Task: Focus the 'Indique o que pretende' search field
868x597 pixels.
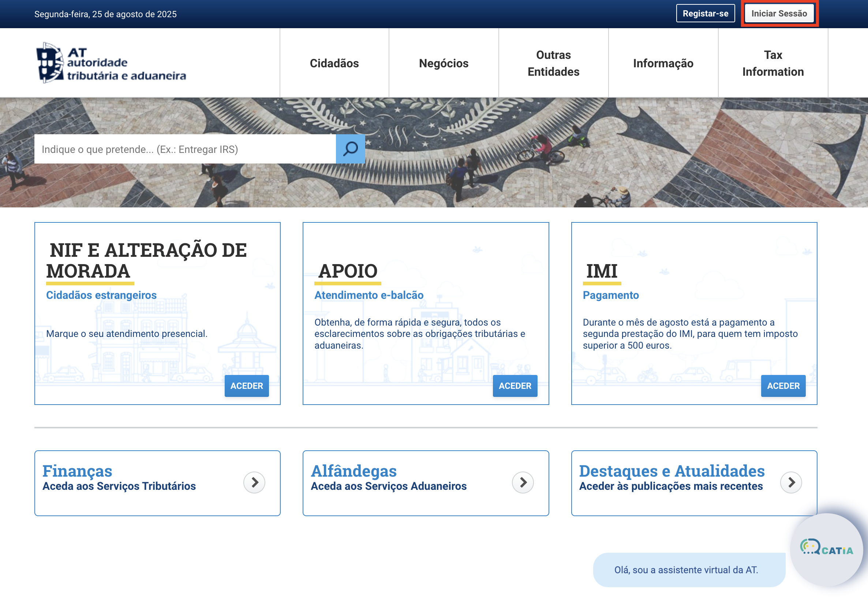Action: pos(185,149)
